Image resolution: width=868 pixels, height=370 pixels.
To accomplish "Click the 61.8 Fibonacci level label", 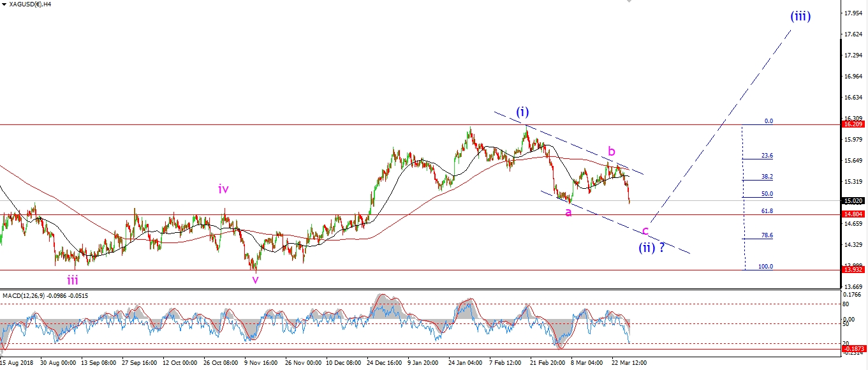I will pos(767,211).
